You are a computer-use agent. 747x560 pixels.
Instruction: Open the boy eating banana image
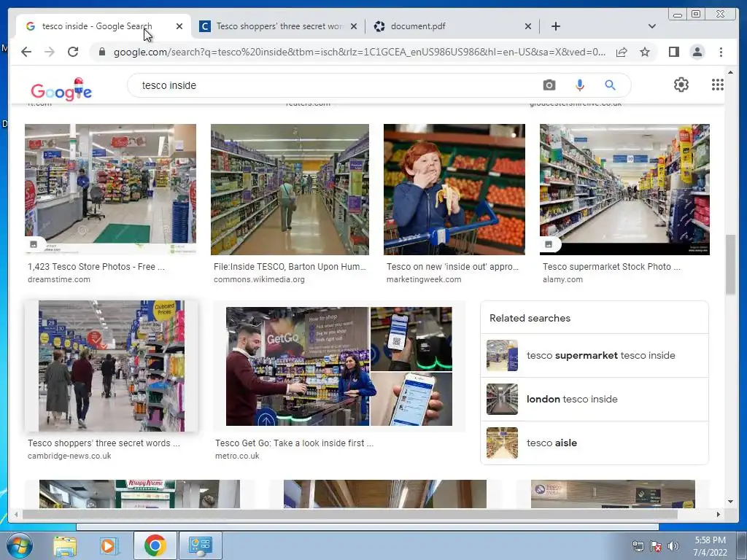coord(454,190)
